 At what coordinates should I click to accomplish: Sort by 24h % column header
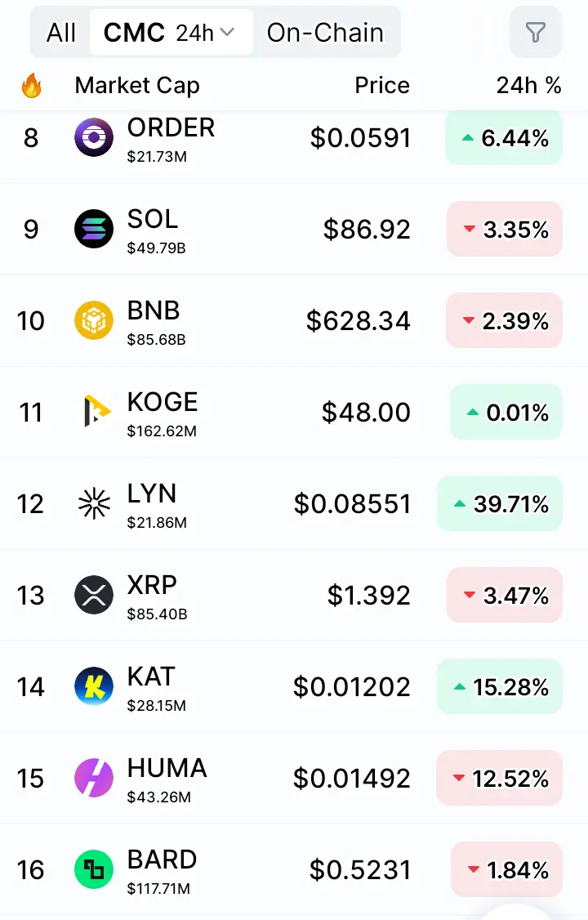click(x=528, y=85)
